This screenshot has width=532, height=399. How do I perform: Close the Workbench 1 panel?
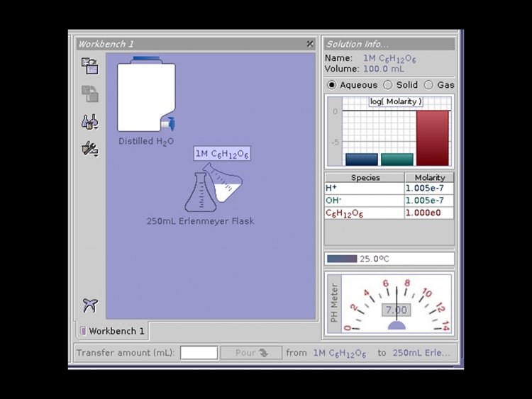click(310, 44)
